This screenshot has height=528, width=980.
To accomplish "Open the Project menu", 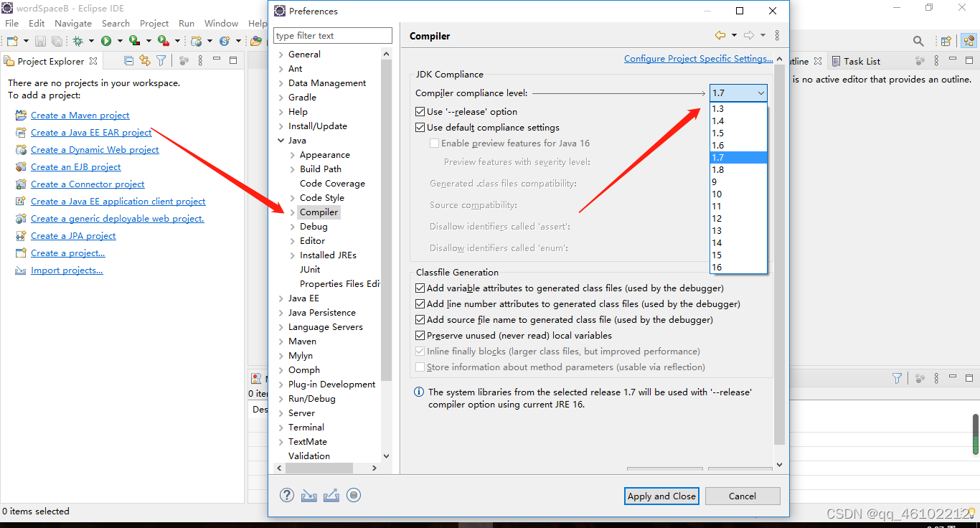I will pos(154,23).
